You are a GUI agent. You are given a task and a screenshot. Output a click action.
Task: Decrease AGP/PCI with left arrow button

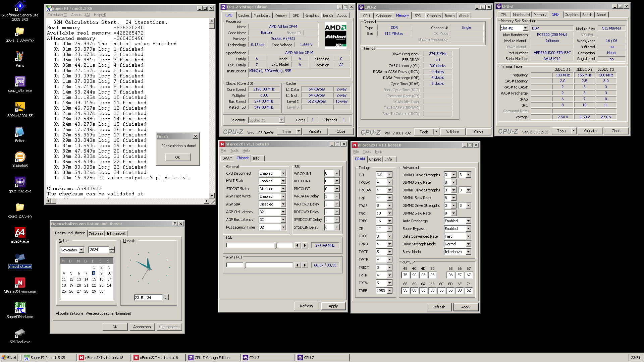(298, 265)
